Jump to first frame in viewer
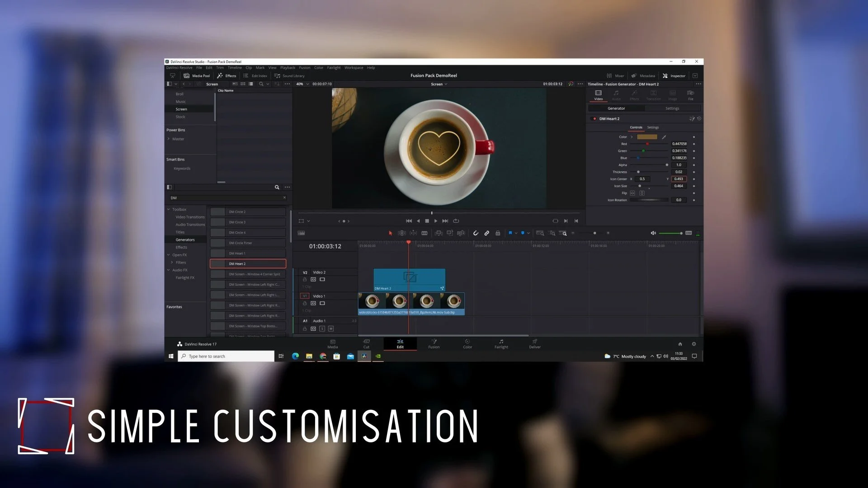 [x=409, y=221]
